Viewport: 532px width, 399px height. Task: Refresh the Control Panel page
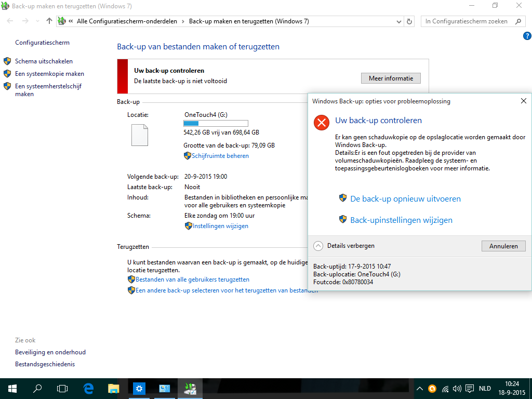pos(409,21)
